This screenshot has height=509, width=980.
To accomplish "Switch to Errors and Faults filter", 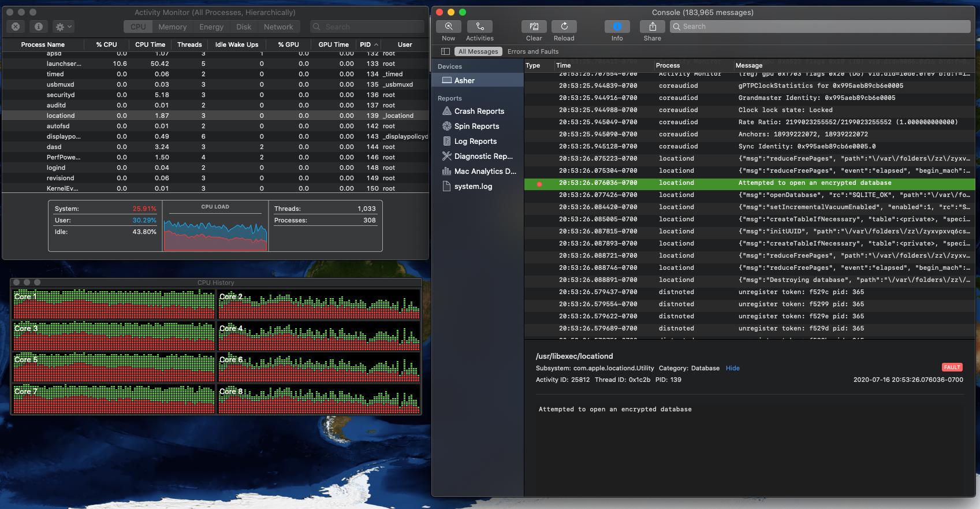I will [x=533, y=51].
